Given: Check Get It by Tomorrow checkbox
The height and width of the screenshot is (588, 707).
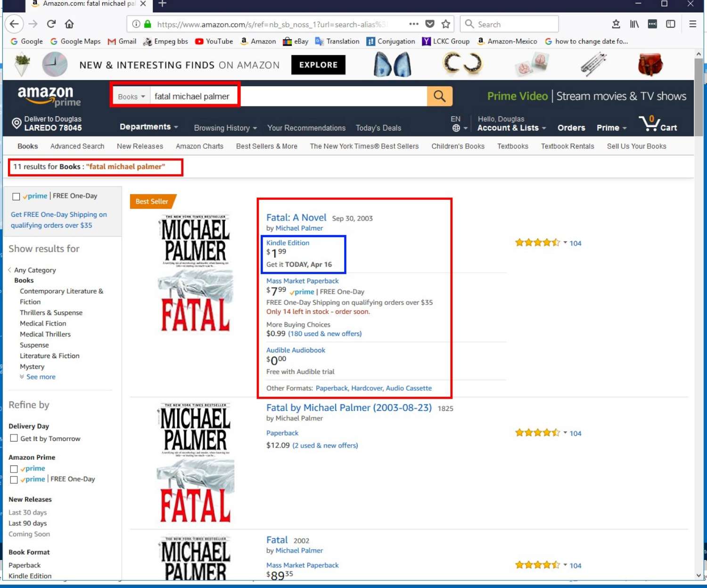Looking at the screenshot, I should [x=14, y=438].
